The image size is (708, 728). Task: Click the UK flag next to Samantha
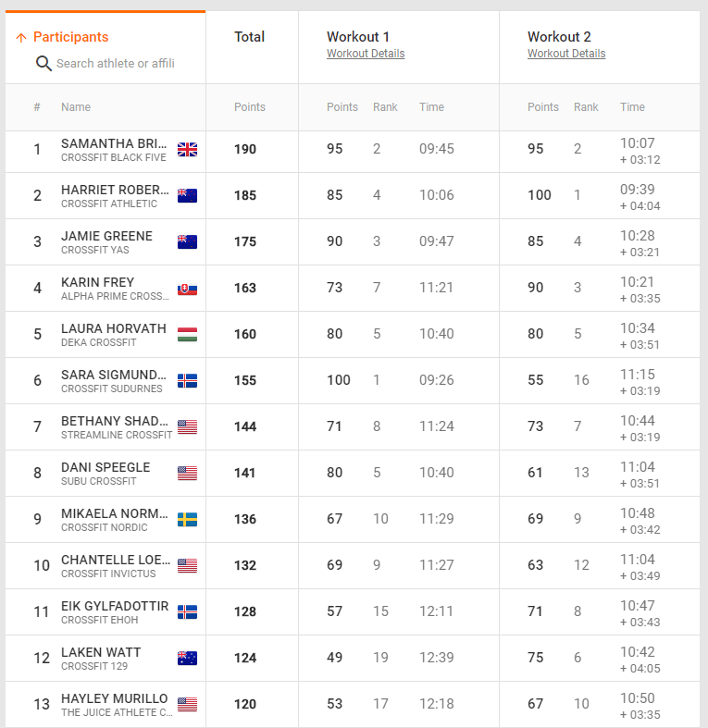(x=187, y=150)
